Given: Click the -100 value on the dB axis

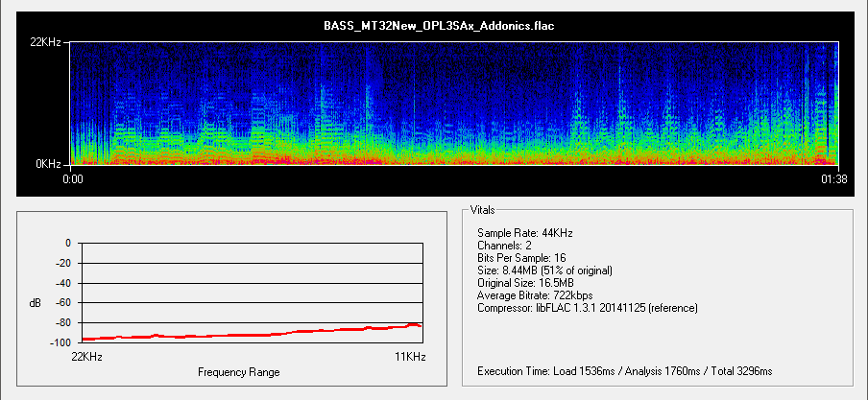Looking at the screenshot, I should pyautogui.click(x=60, y=343).
